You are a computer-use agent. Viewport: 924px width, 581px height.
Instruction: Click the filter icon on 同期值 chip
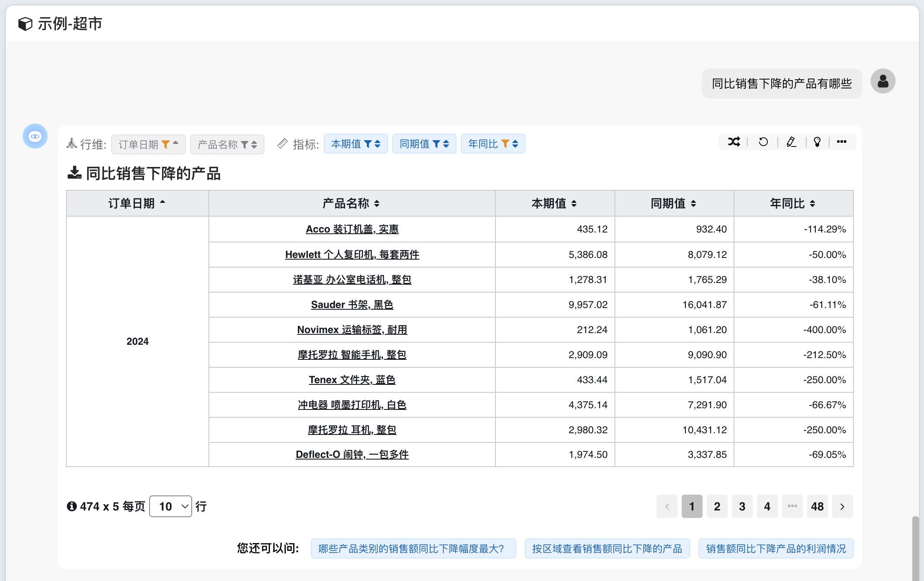coord(436,144)
